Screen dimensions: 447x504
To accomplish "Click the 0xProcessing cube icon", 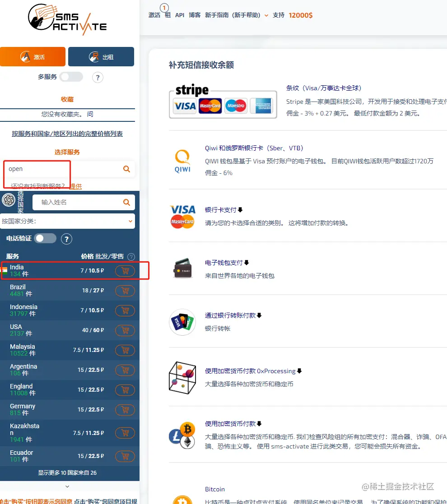I will 182,378.
